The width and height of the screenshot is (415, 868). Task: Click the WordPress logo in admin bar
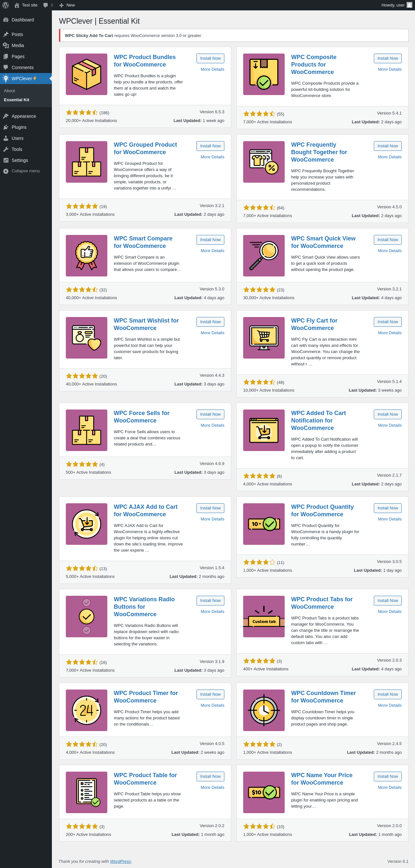(x=6, y=5)
